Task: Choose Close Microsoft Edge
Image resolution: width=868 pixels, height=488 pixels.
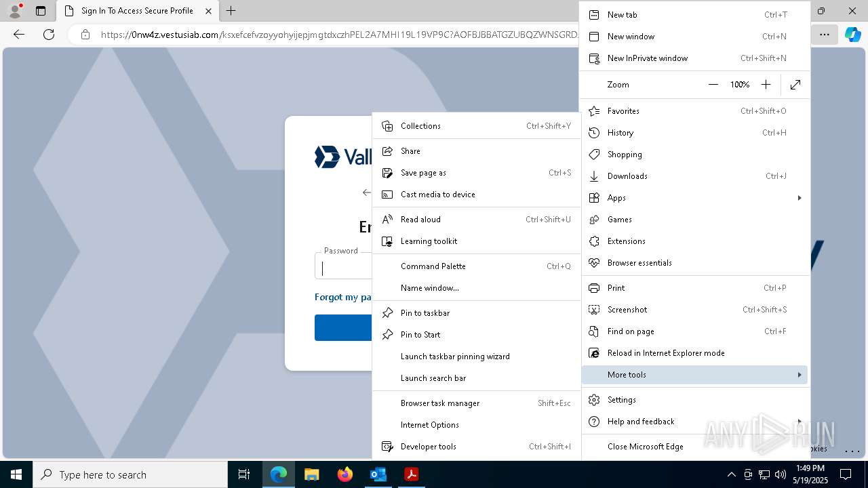Action: tap(695, 447)
